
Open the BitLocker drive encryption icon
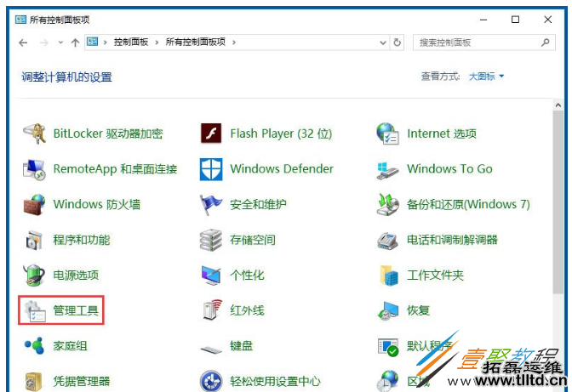click(34, 134)
